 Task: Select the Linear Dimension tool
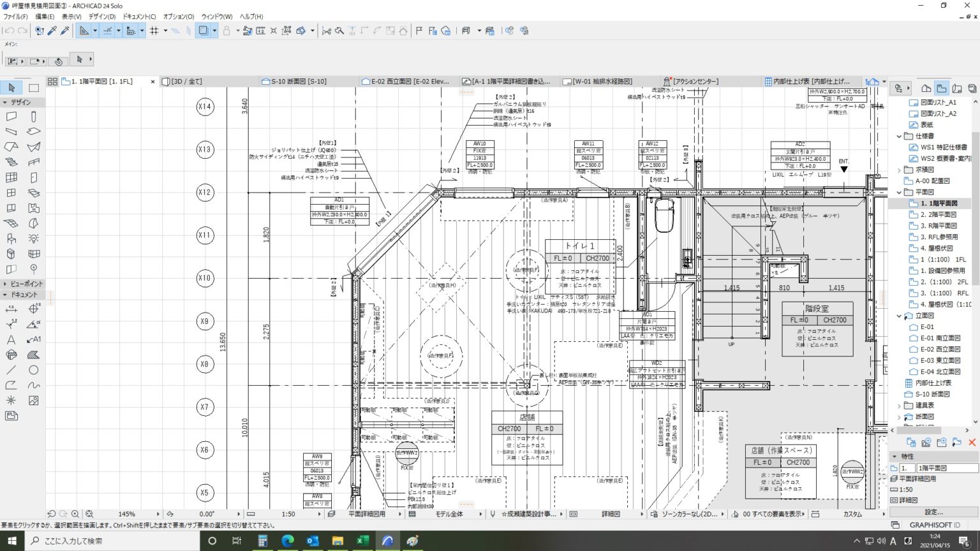tap(11, 309)
